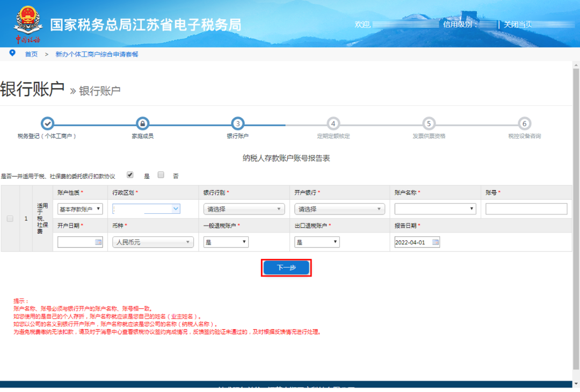Open the 银行行别 请选择 dropdown
The width and height of the screenshot is (580, 392).
point(244,209)
